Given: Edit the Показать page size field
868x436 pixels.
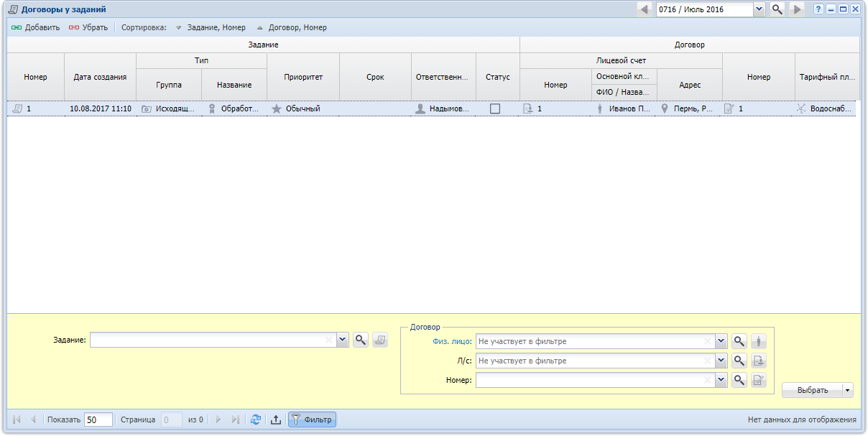Looking at the screenshot, I should [98, 419].
